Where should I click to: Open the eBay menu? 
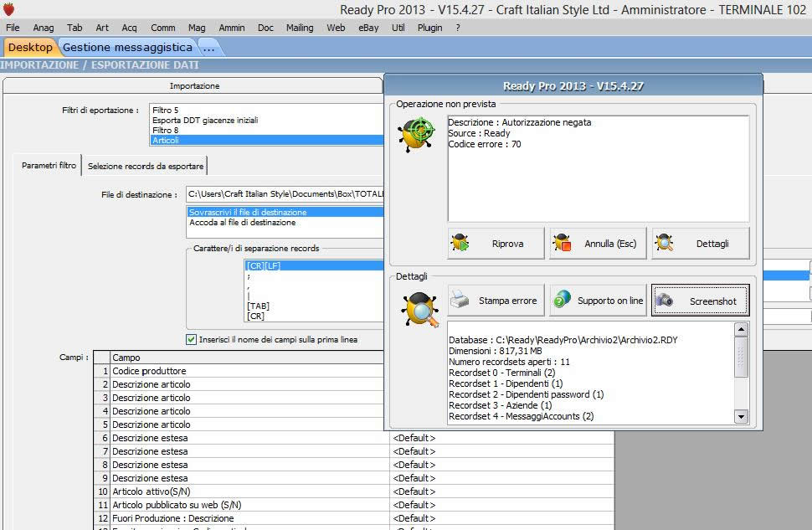tap(368, 28)
